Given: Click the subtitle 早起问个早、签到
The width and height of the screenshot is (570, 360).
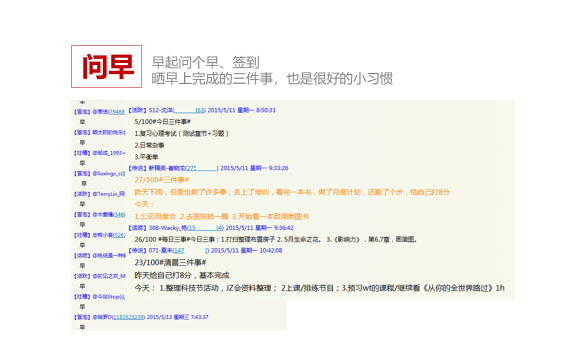Looking at the screenshot, I should (x=205, y=63).
